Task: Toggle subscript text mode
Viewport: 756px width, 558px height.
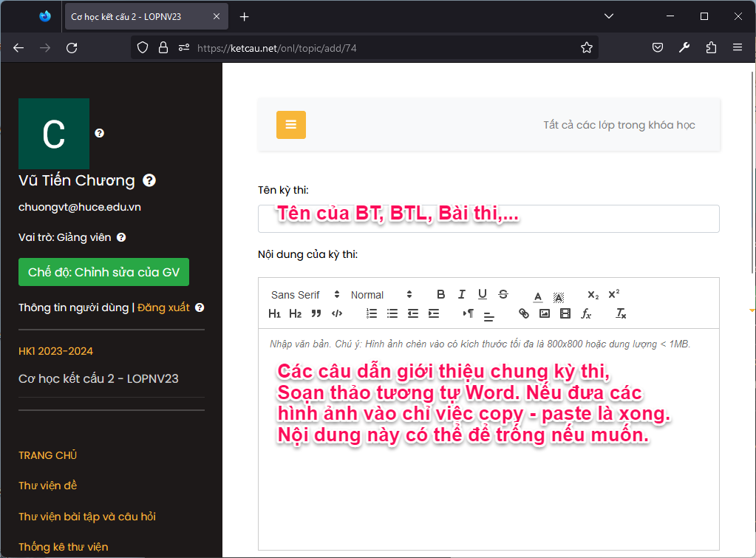Action: click(593, 295)
